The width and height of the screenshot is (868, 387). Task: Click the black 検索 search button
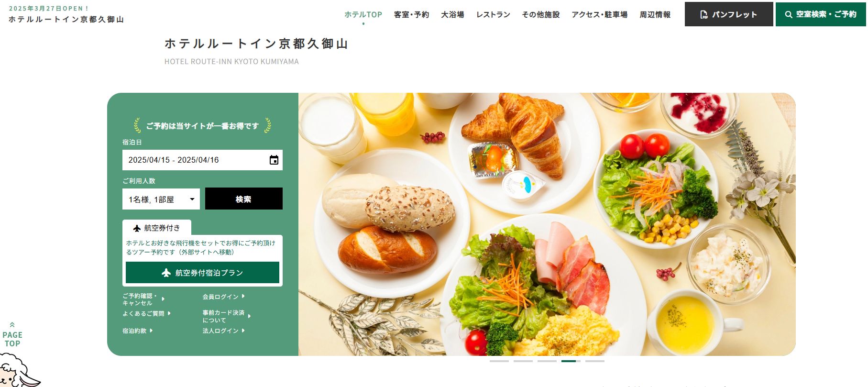pyautogui.click(x=244, y=199)
